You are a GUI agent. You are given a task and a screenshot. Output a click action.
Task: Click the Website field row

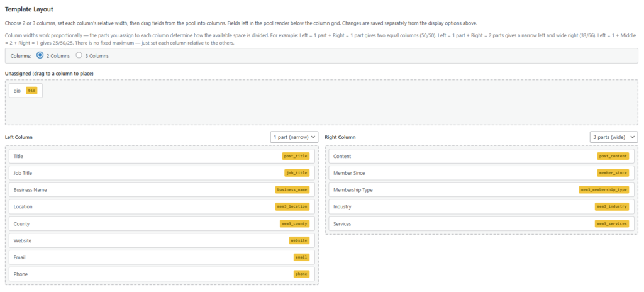pos(162,240)
